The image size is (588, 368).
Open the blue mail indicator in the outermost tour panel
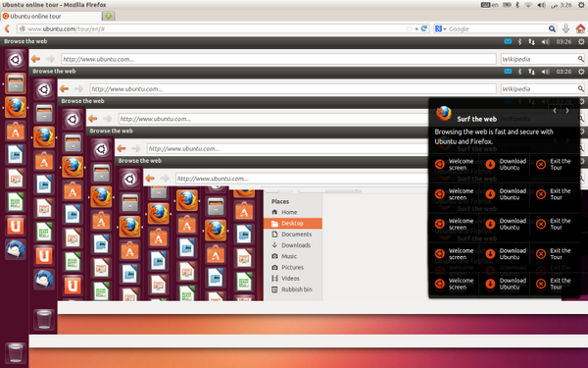508,41
